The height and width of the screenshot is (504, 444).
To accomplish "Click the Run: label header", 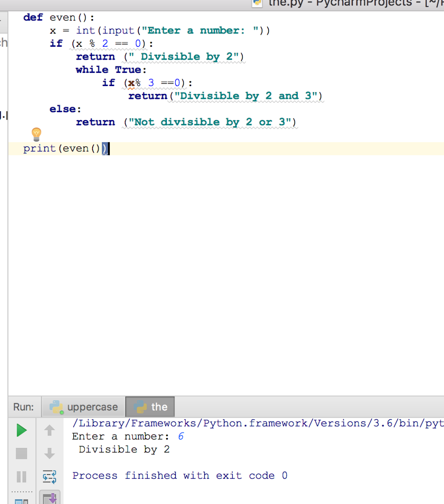I will click(x=24, y=407).
